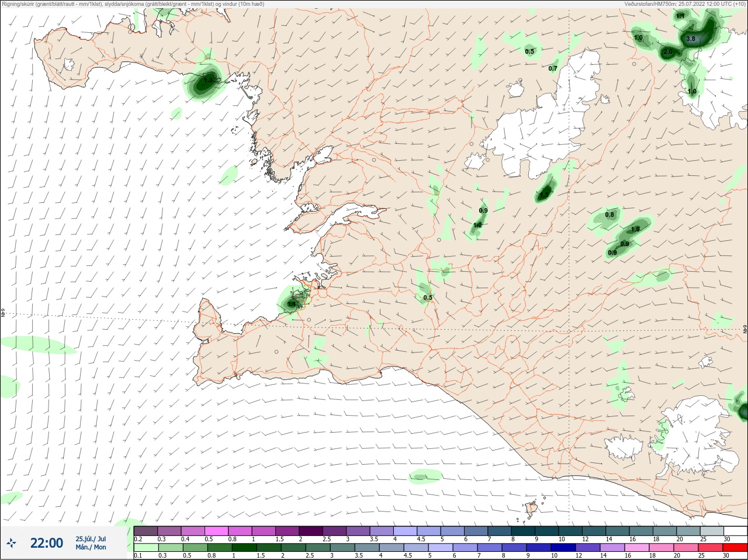Click the '25.júl./ Jul' date label
Image resolution: width=748 pixels, height=560 pixels.
(91, 539)
